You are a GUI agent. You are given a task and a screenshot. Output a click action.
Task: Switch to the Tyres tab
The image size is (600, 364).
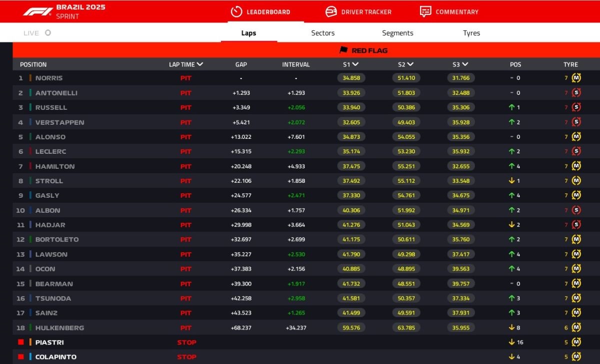471,33
